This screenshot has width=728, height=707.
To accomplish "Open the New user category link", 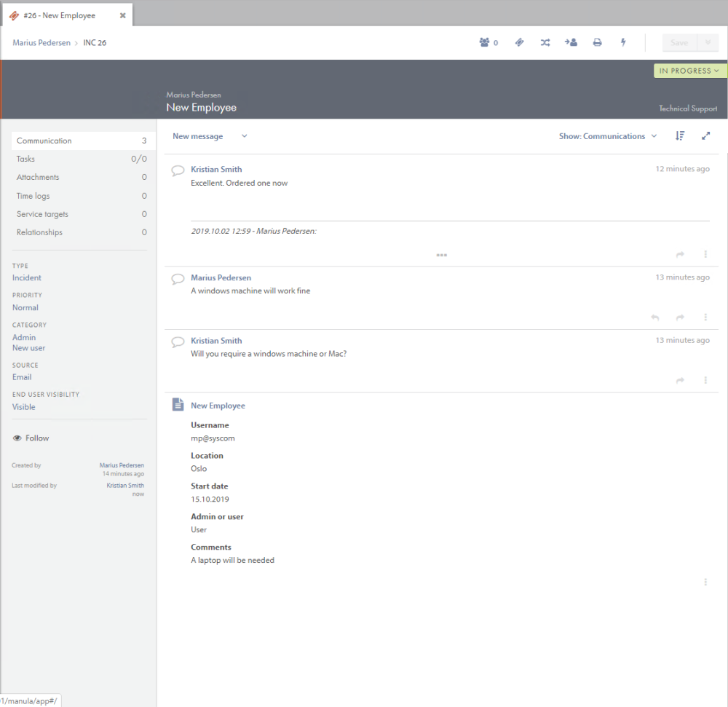I will click(x=28, y=347).
